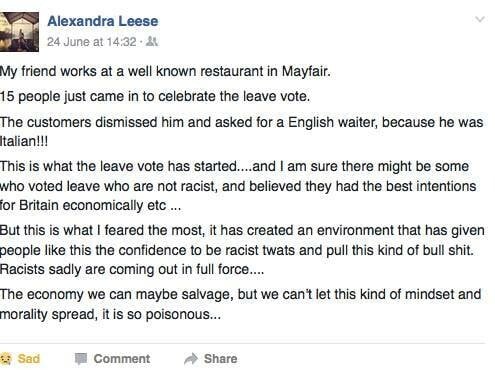
Task: Click the Sad emoji reaction icon
Action: tap(6, 359)
